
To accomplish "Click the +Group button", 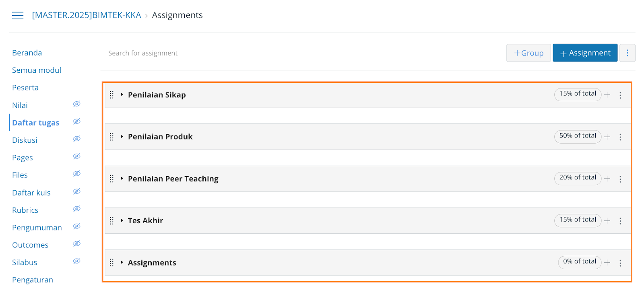I will pos(528,53).
